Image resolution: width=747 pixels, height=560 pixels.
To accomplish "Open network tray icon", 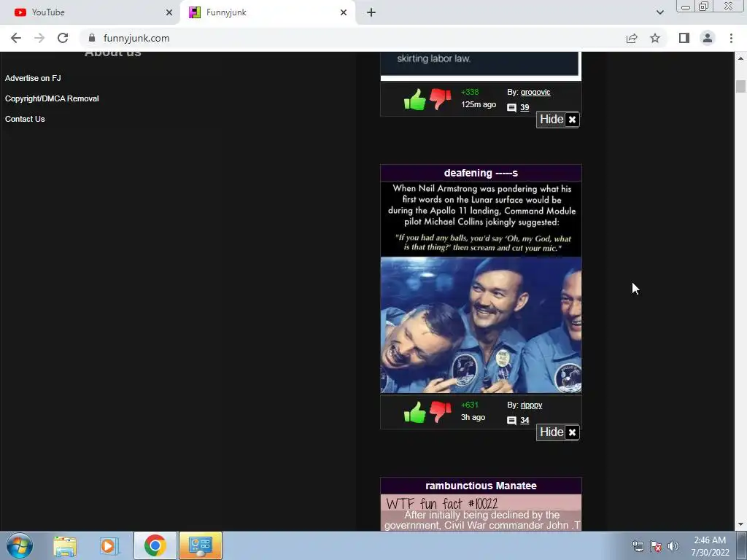I will point(638,546).
